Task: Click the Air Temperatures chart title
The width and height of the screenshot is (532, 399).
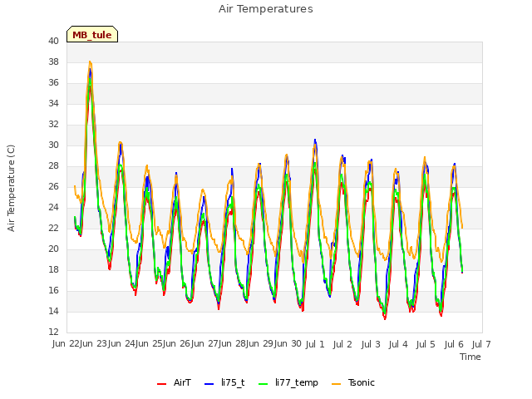Action: 266,9
